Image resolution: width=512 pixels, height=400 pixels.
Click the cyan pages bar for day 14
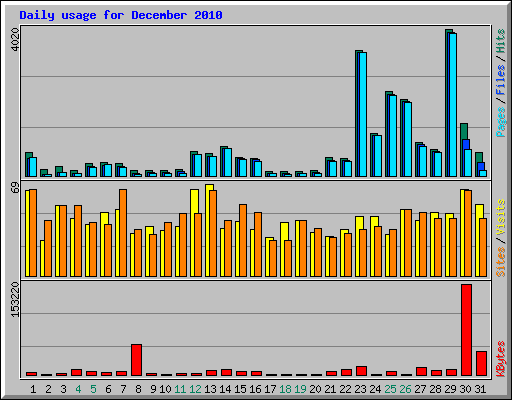pos(228,162)
